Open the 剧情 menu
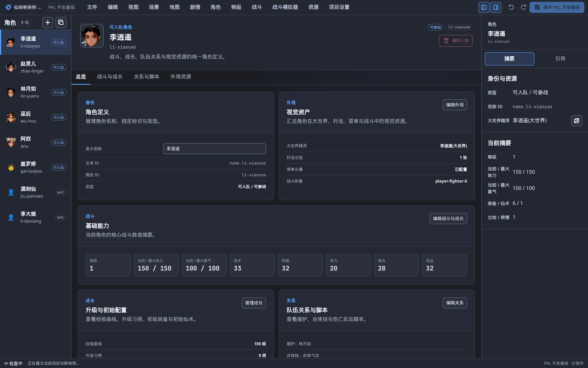The image size is (588, 368). tap(195, 7)
